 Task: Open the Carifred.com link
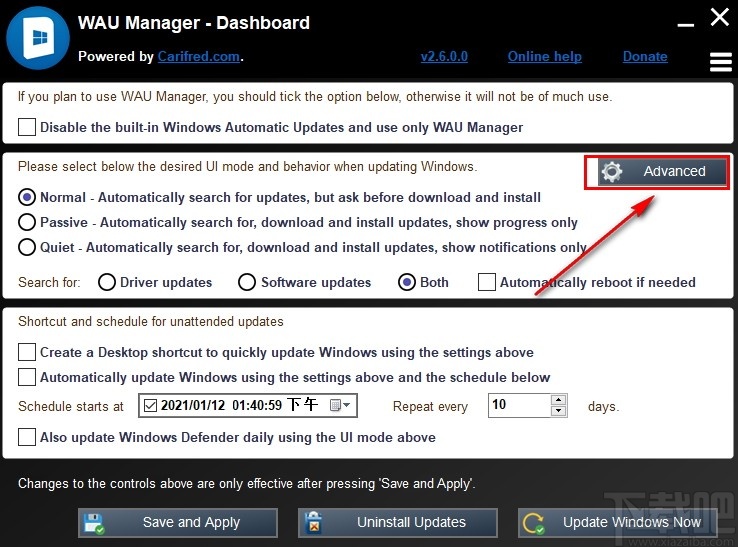(199, 56)
